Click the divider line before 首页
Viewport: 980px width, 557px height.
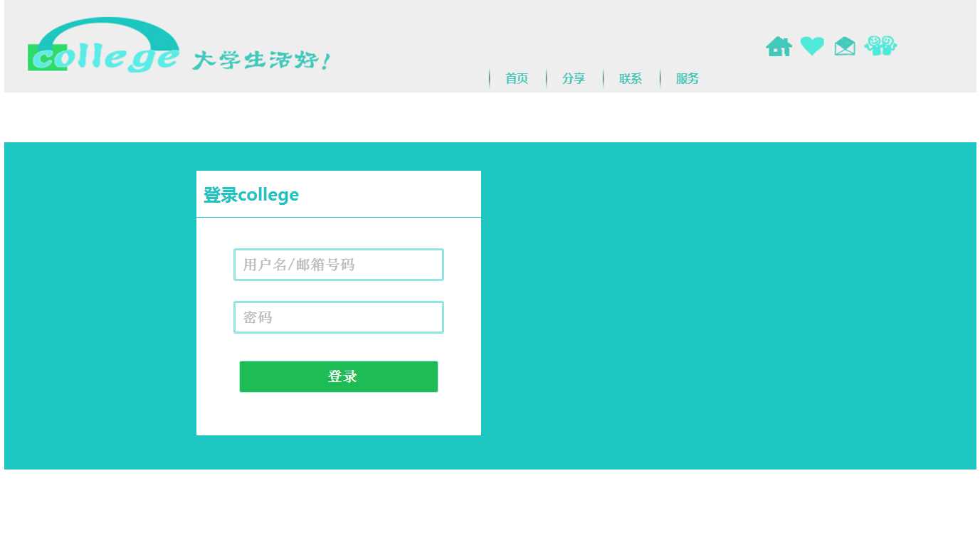[x=490, y=79]
